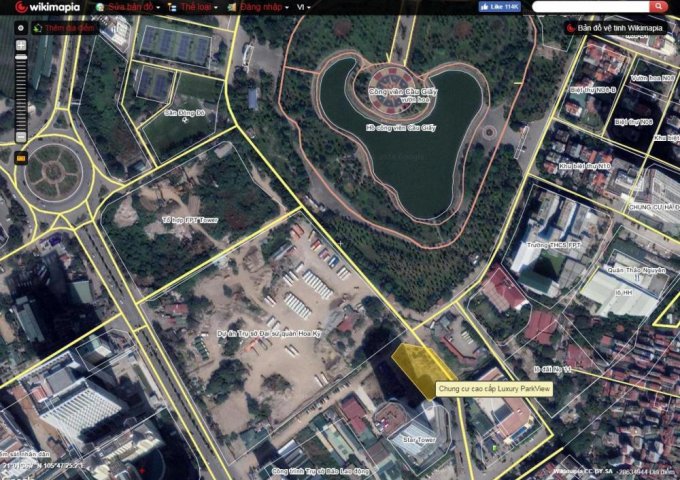This screenshot has width=680, height=480.
Task: Zoom in with the plus button
Action: coord(21,45)
